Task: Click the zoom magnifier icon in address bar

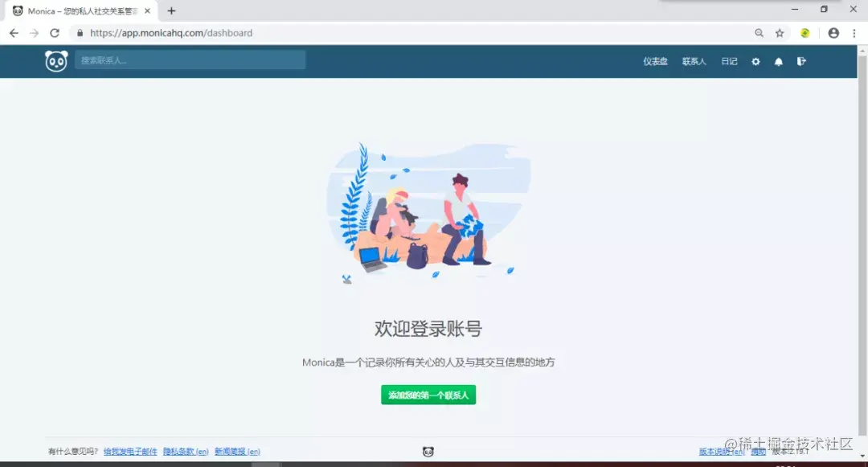Action: coord(759,33)
